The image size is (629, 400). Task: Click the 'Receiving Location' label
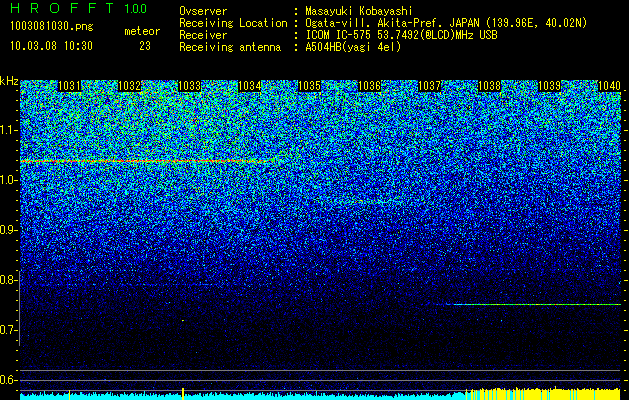click(233, 23)
